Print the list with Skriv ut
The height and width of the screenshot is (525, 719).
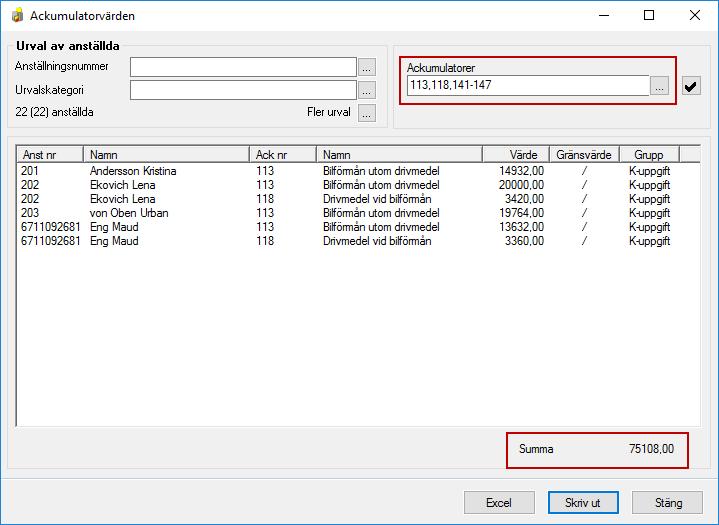[583, 503]
